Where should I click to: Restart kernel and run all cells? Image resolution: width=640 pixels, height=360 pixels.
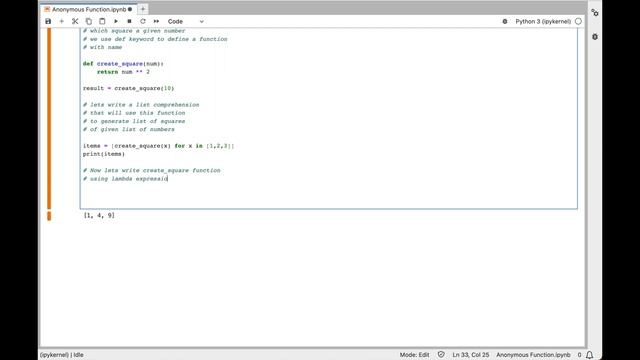(x=156, y=21)
